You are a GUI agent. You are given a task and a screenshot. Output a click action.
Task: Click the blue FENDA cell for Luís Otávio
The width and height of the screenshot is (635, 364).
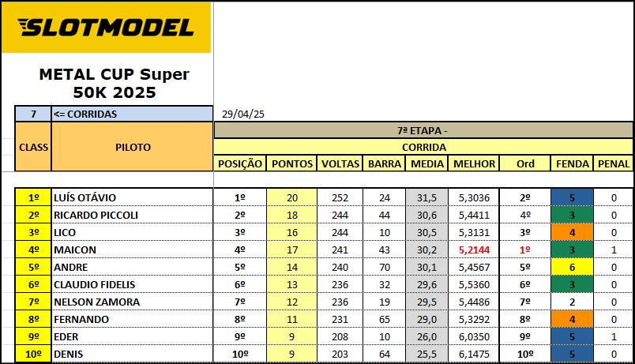click(x=573, y=197)
